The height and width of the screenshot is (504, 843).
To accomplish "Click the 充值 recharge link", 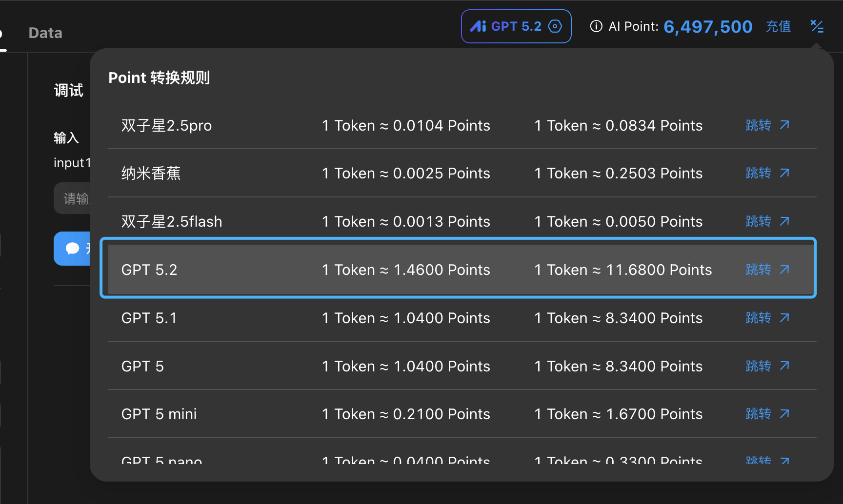I will click(779, 26).
